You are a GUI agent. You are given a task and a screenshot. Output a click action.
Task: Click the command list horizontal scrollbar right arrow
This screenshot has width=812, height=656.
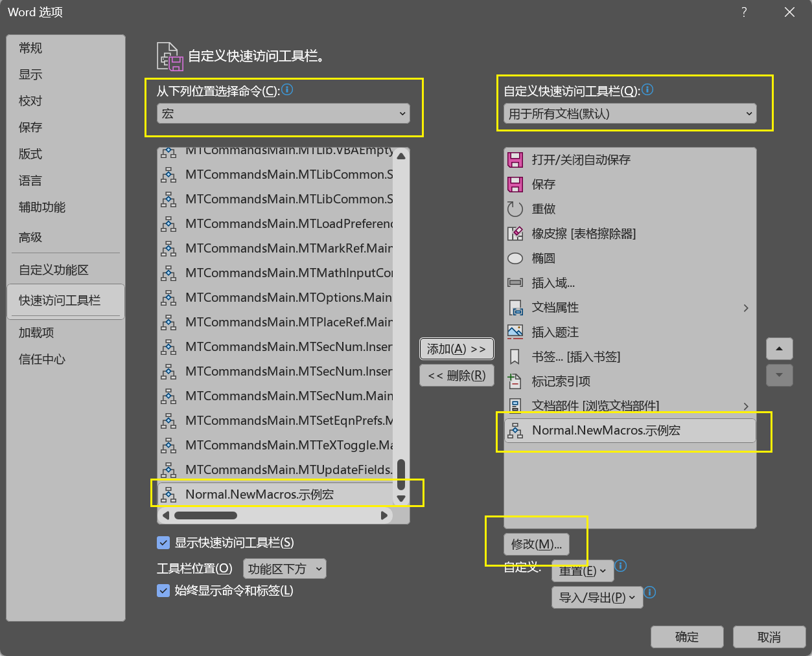point(384,515)
